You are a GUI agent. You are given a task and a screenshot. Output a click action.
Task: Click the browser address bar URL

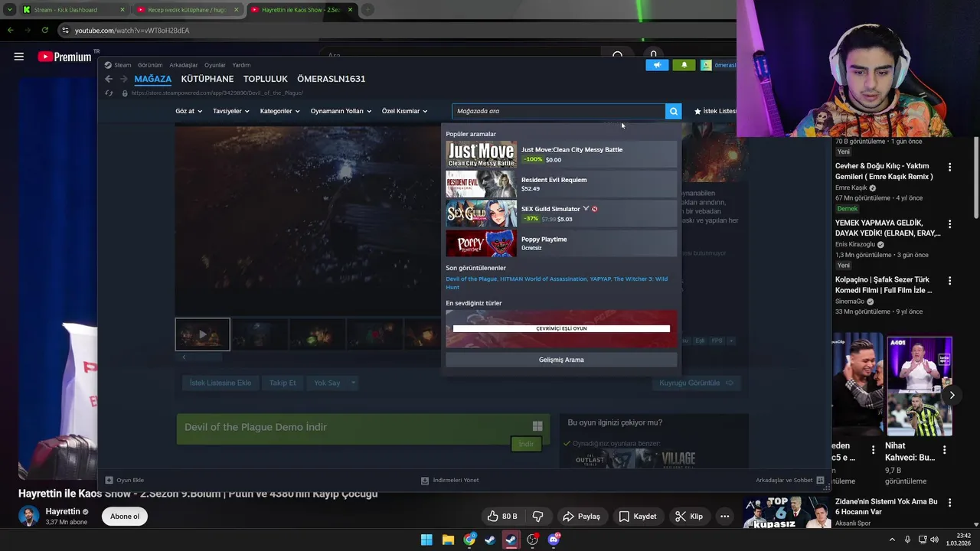[x=132, y=31]
